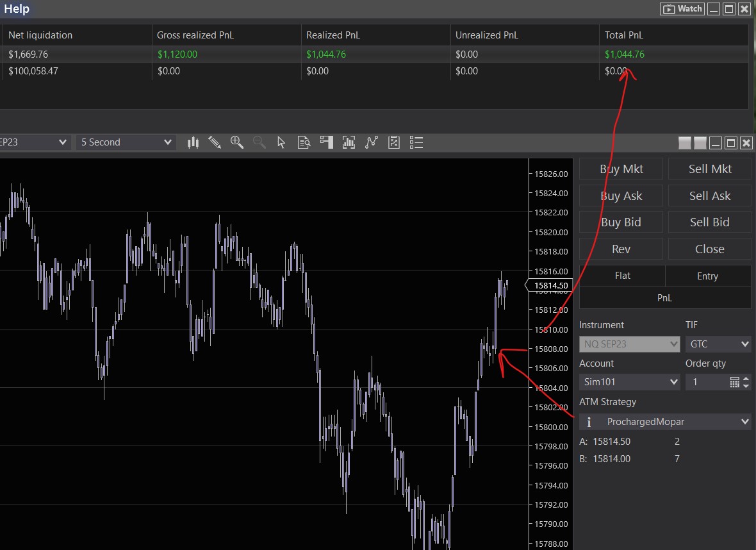Open the Help menu
Viewport: 756px width, 550px height.
[17, 9]
